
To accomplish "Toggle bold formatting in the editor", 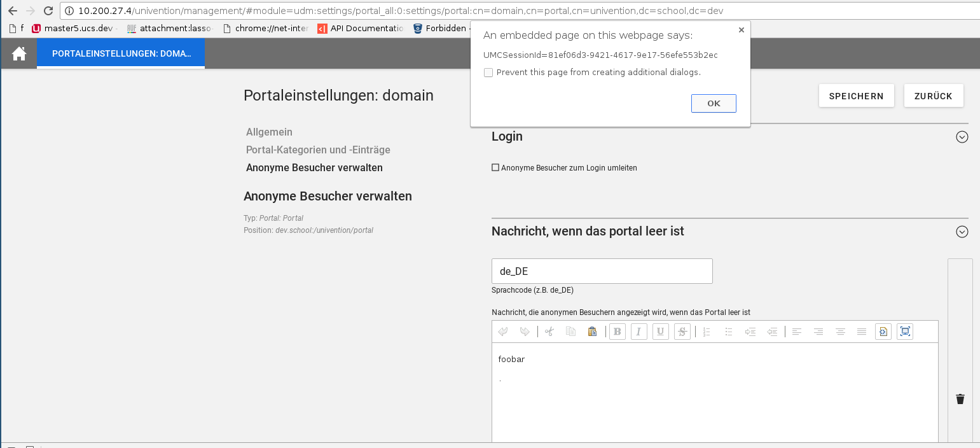I will (x=617, y=332).
